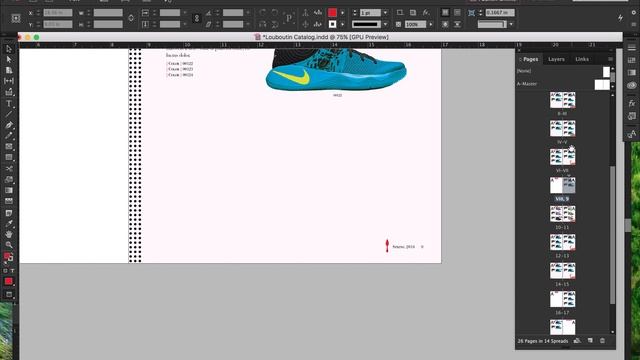Select the Content Collector tool
The image size is (640, 360).
tap(9, 92)
